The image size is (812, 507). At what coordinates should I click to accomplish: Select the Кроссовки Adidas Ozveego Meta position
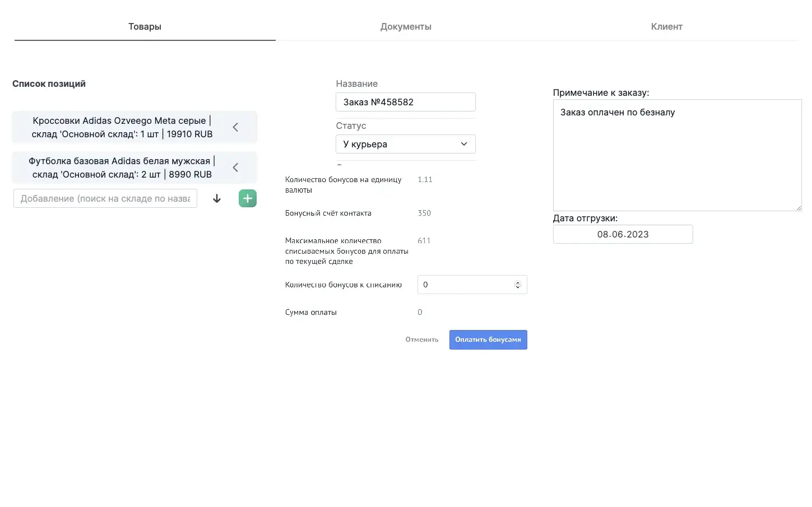(122, 127)
